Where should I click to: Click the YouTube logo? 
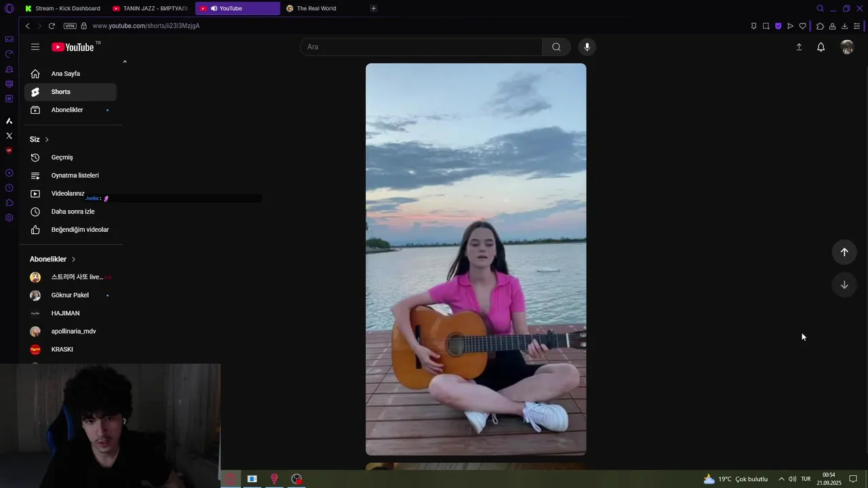pos(73,47)
